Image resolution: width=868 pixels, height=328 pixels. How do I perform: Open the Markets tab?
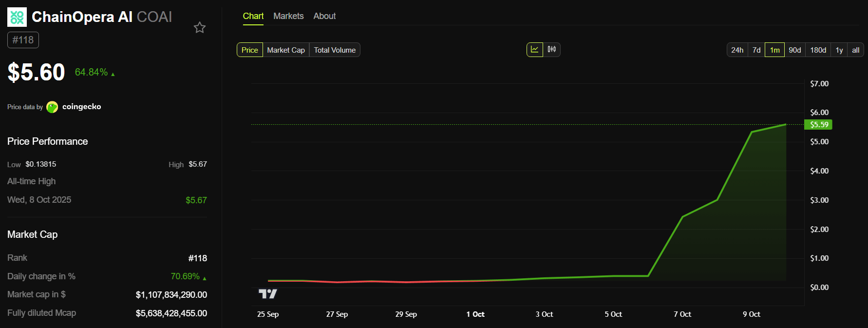point(288,16)
